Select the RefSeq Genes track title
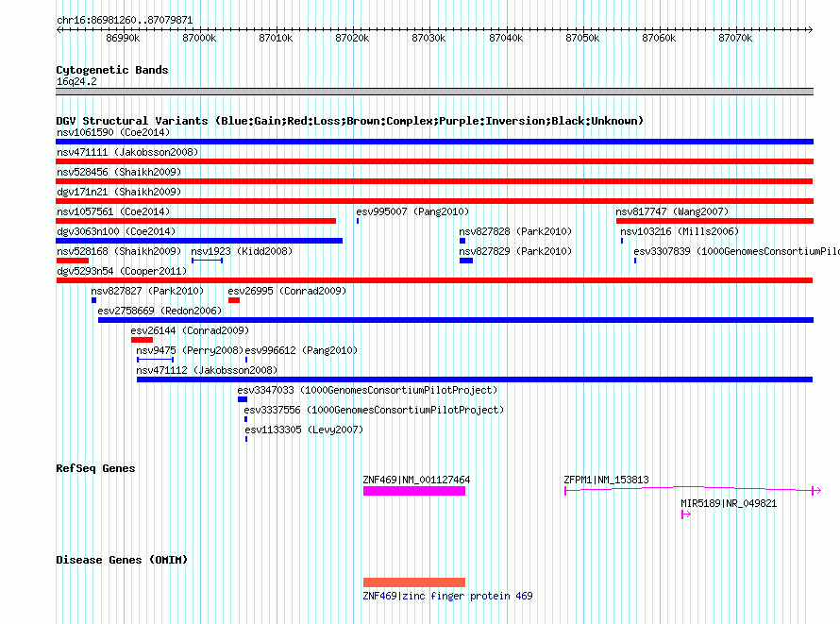The image size is (840, 624). tap(95, 468)
